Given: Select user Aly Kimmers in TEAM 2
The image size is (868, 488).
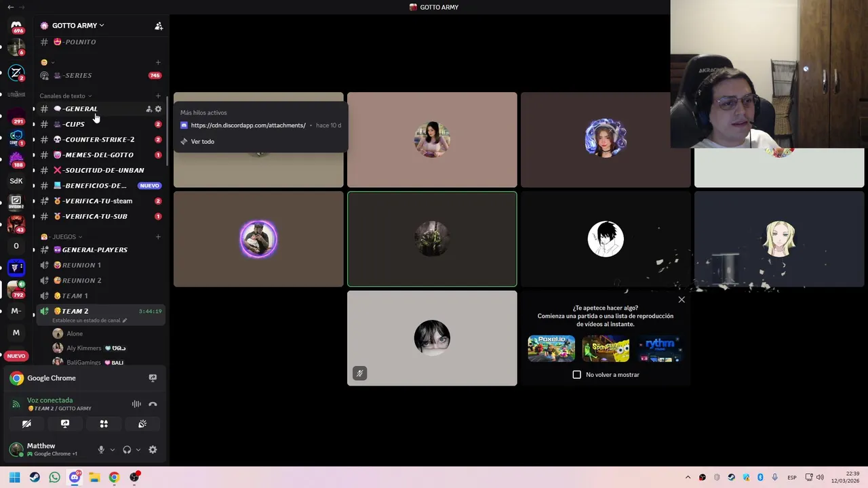Looking at the screenshot, I should click(107, 348).
